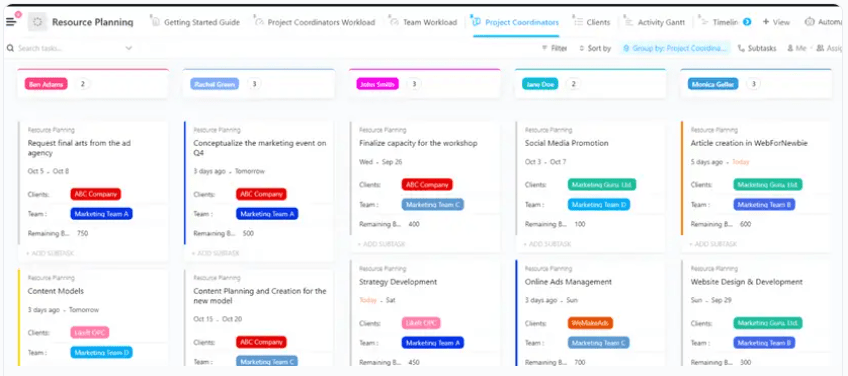Click the John Smith column label
This screenshot has height=376, width=848.
point(377,84)
